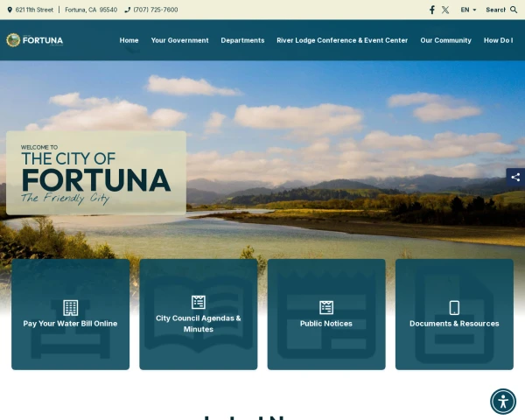Click the agenda icon above City Council
Viewport: 525px width, 420px height.
pos(199,302)
